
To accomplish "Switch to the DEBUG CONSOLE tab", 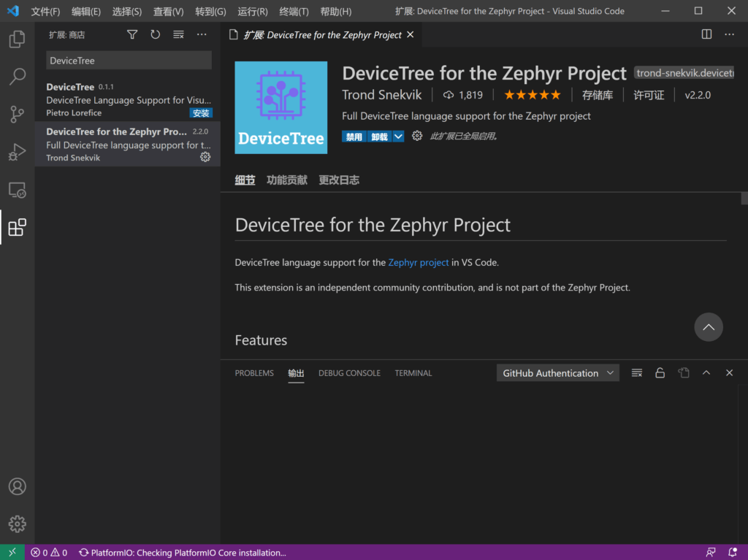I will click(350, 373).
